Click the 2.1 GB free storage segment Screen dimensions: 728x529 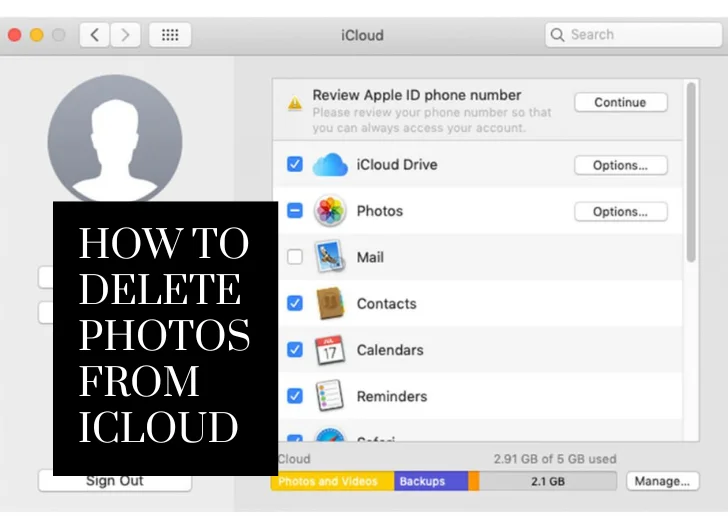[548, 481]
